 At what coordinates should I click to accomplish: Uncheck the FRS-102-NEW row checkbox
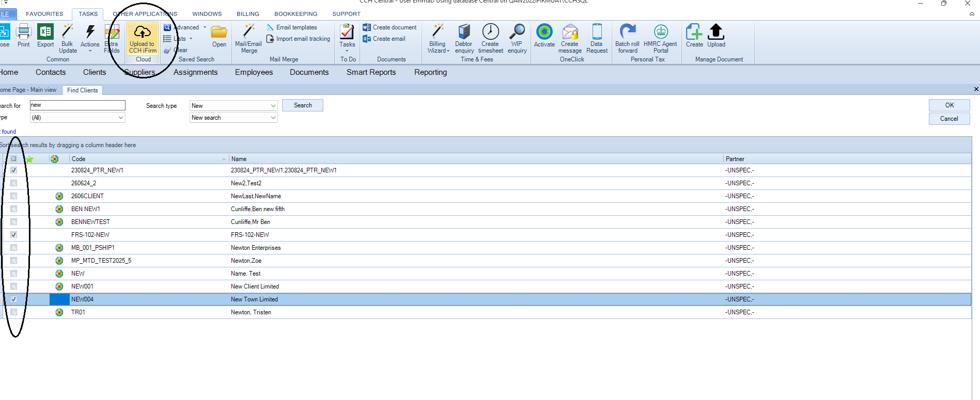pos(14,235)
